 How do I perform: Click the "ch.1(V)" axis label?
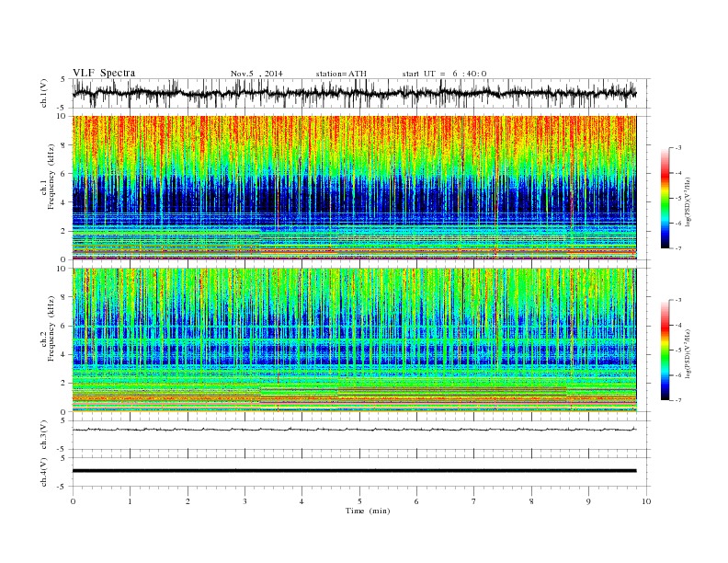pyautogui.click(x=43, y=93)
